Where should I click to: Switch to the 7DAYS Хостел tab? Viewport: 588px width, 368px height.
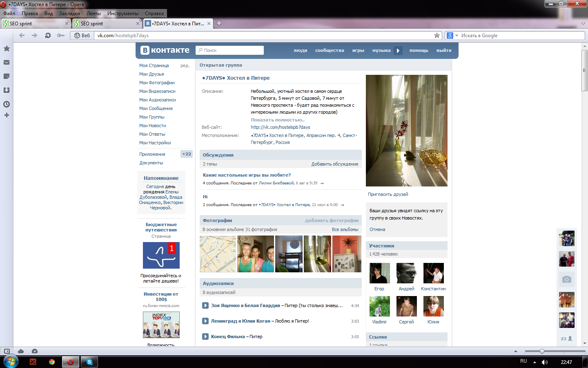coord(178,23)
